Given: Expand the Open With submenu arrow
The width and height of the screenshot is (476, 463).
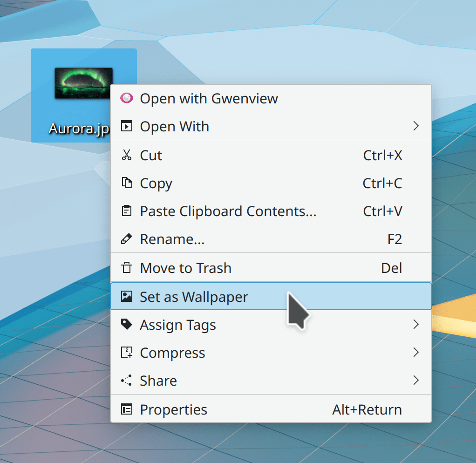Looking at the screenshot, I should [x=416, y=126].
